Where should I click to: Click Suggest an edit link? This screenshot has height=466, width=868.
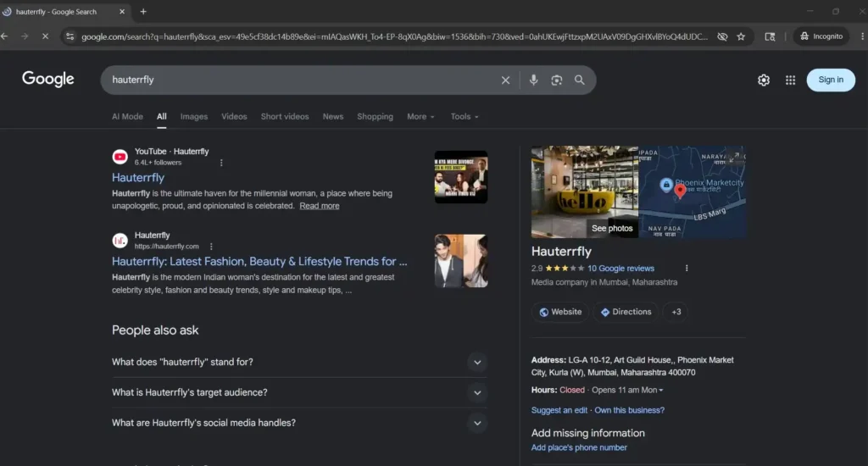pyautogui.click(x=559, y=410)
